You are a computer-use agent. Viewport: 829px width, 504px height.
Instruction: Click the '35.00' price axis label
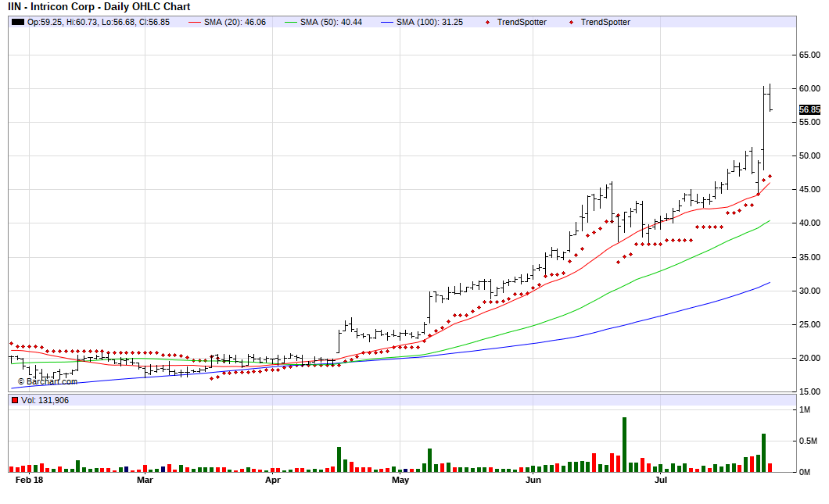[809, 257]
